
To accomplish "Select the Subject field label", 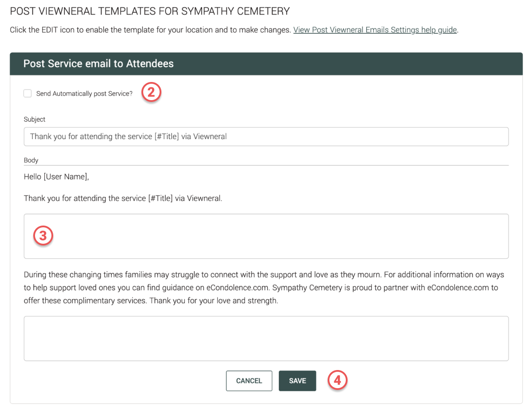I will 35,119.
